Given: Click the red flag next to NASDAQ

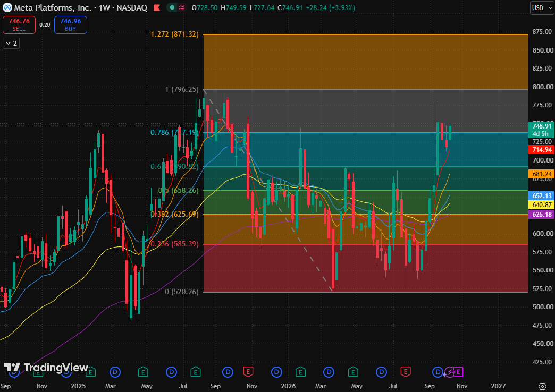Looking at the screenshot, I should click(156, 7).
